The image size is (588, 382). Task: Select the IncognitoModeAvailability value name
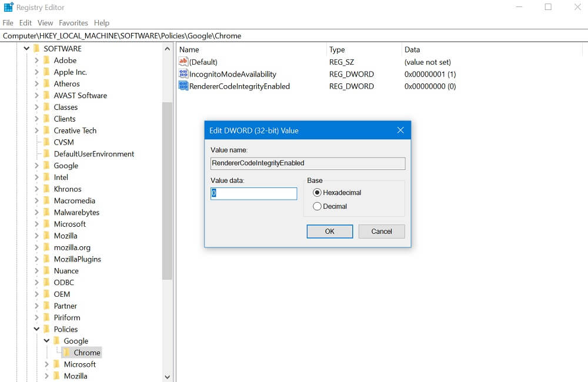232,74
